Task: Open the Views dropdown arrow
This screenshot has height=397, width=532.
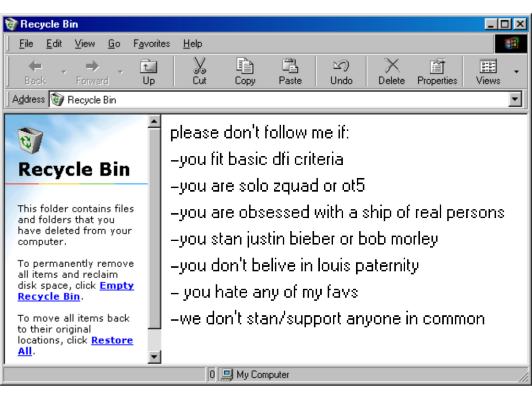Action: 516,71
